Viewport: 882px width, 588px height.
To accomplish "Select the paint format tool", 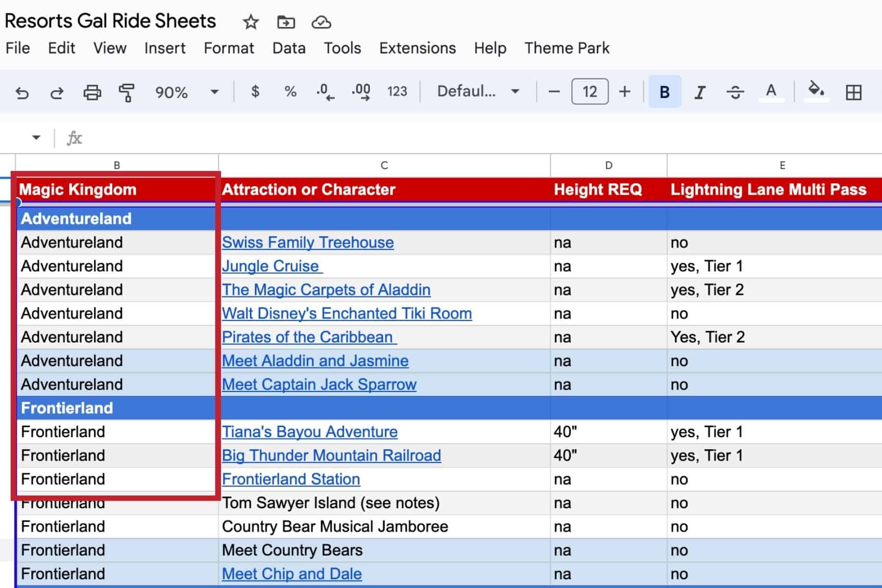I will point(127,92).
